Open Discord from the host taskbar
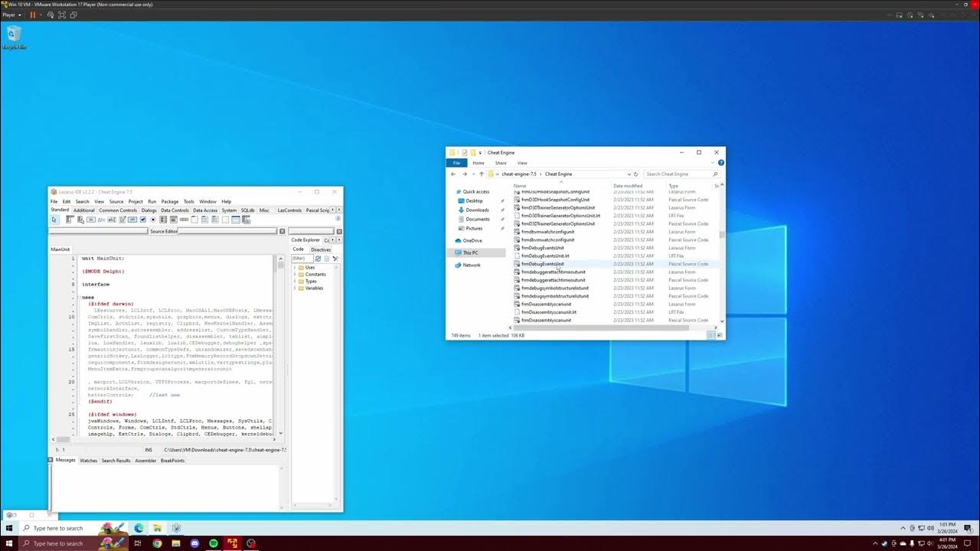The height and width of the screenshot is (551, 980). tap(194, 543)
